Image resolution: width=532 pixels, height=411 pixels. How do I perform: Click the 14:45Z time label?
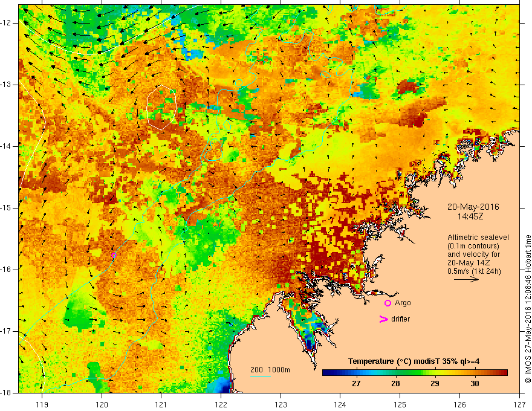470,216
